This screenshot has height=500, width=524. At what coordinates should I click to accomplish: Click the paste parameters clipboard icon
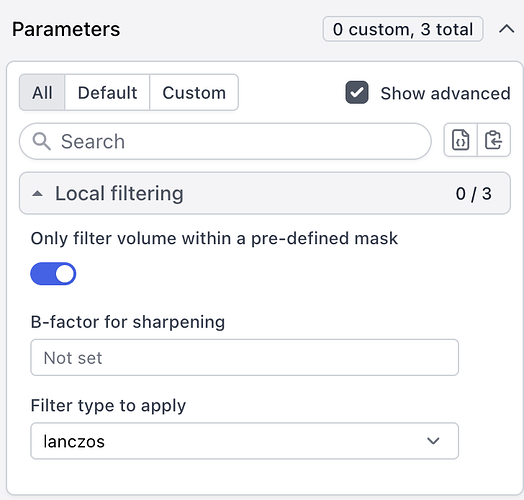coord(494,140)
